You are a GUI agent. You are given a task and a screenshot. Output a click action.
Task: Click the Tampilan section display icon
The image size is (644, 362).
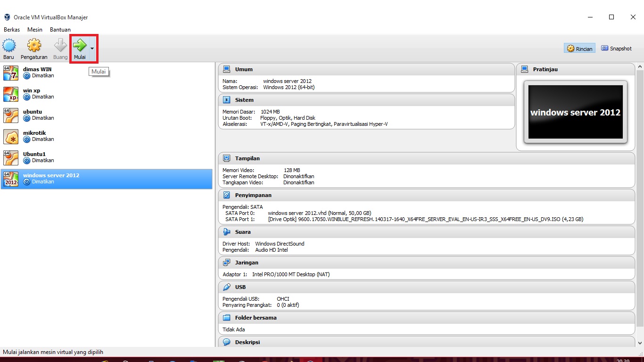click(227, 158)
